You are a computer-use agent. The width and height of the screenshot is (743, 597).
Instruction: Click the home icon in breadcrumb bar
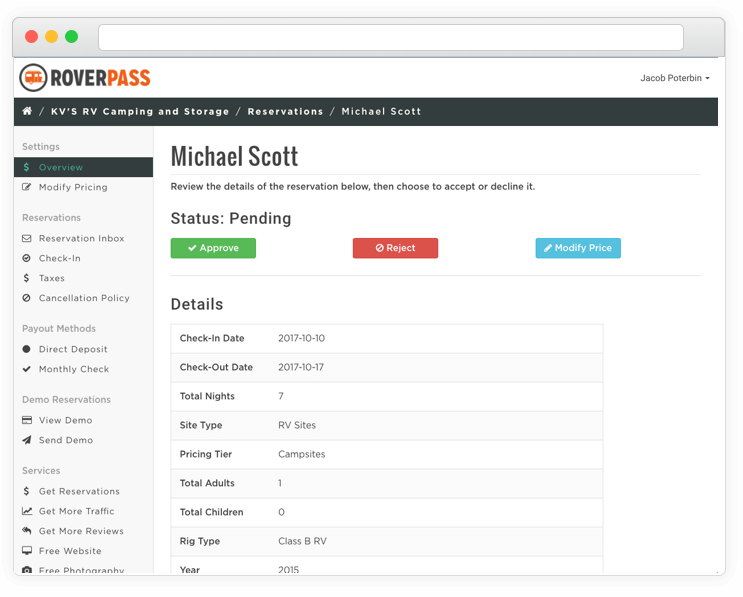coord(27,111)
